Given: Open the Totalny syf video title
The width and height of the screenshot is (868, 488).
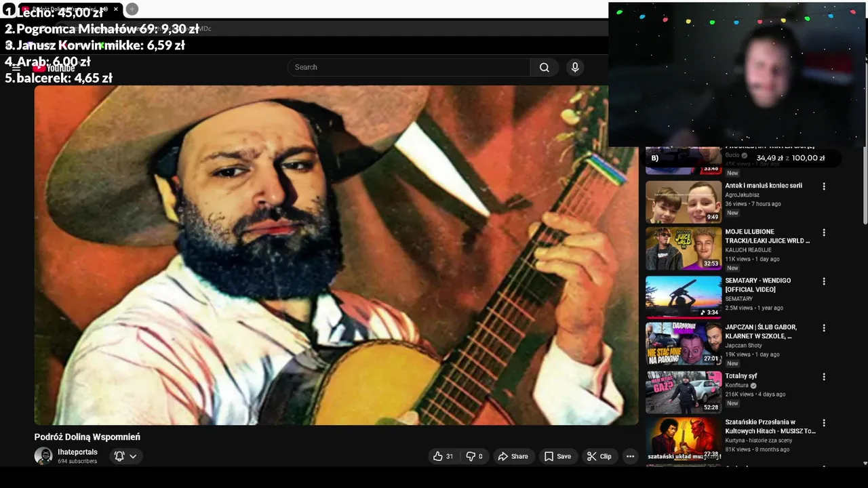Looking at the screenshot, I should pyautogui.click(x=741, y=376).
